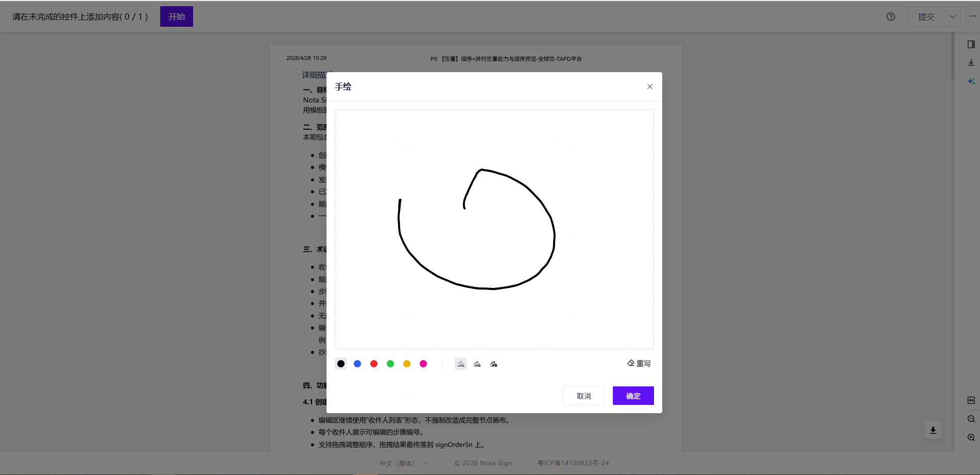This screenshot has height=475, width=980.
Task: Click the download icon in right sidebar
Action: (971, 62)
